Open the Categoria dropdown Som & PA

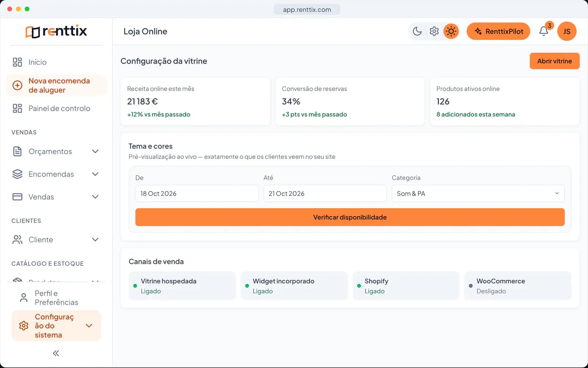click(478, 193)
